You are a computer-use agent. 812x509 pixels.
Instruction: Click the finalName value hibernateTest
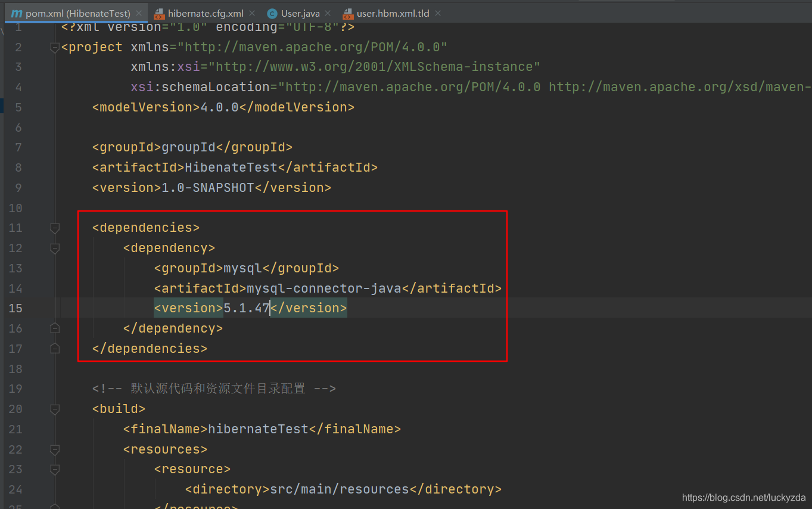(258, 429)
